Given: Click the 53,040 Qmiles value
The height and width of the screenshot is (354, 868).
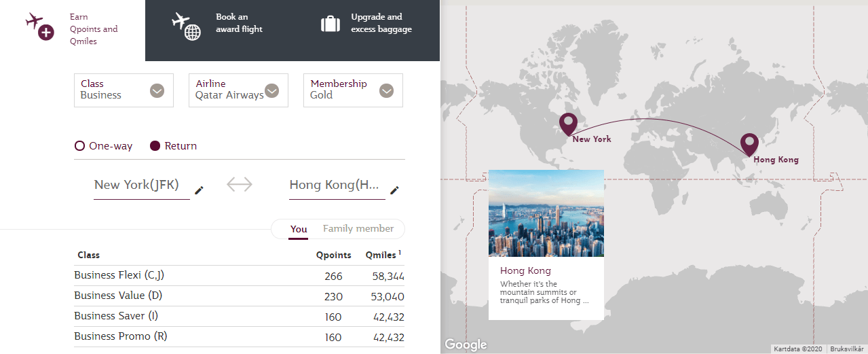Looking at the screenshot, I should (388, 297).
